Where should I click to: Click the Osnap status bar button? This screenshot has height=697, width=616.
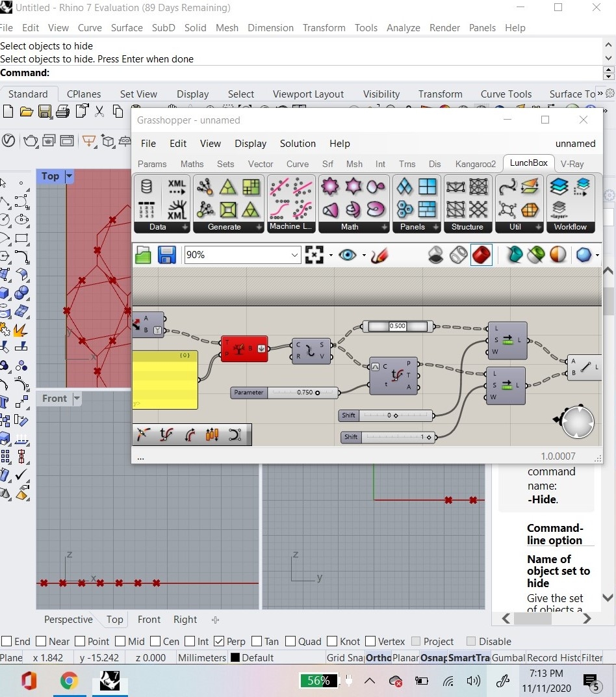433,657
